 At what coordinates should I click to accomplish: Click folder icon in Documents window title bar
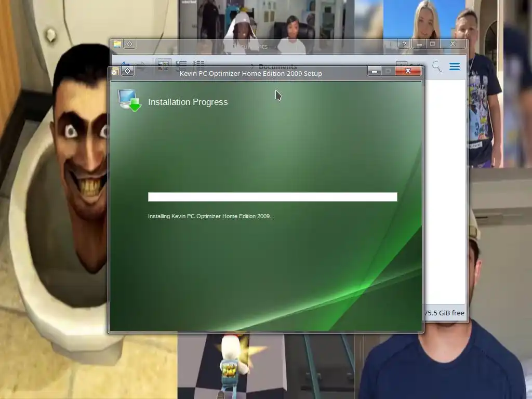[x=117, y=44]
